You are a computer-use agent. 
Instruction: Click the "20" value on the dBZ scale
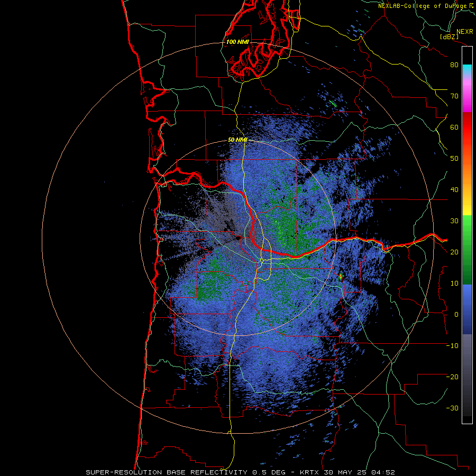[x=454, y=252]
